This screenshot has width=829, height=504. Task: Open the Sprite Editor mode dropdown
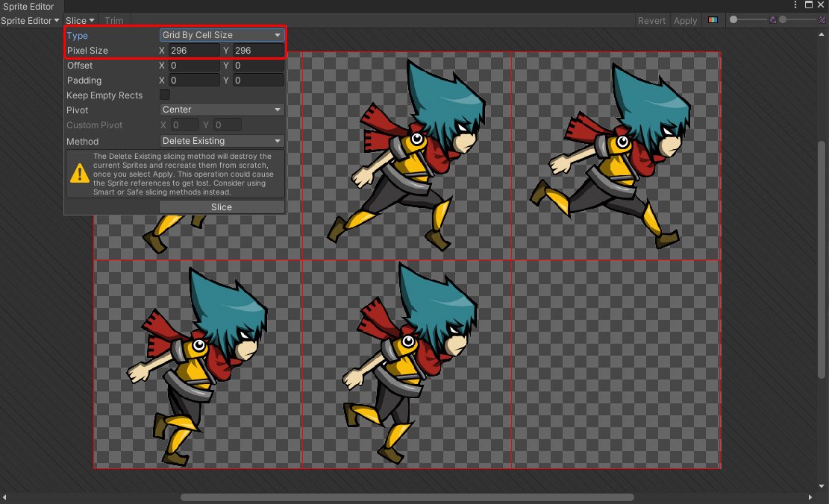(30, 21)
